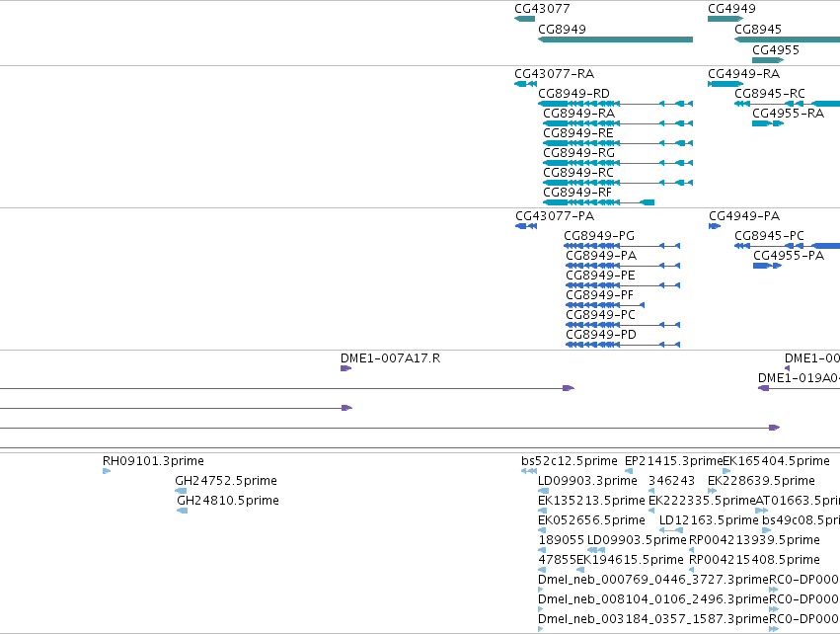Select the CG8949-PF protein label

[x=599, y=295]
